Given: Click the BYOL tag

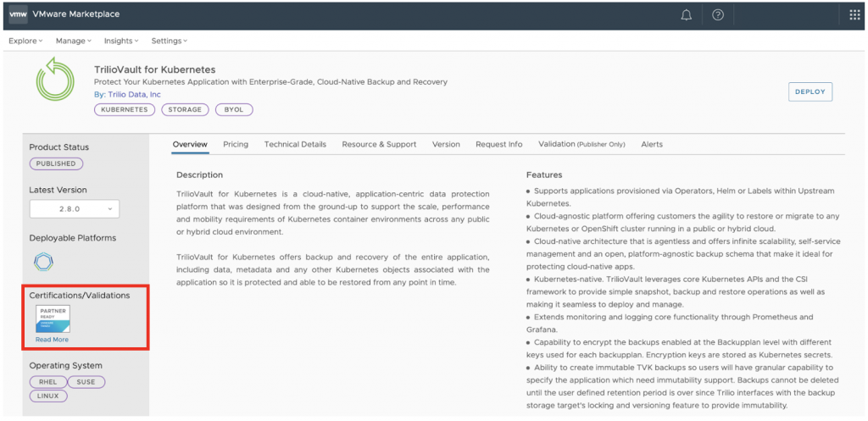Looking at the screenshot, I should (x=234, y=109).
